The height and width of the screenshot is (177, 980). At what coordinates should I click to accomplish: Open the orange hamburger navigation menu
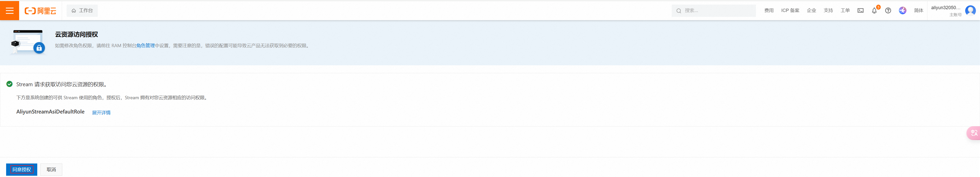coord(9,11)
